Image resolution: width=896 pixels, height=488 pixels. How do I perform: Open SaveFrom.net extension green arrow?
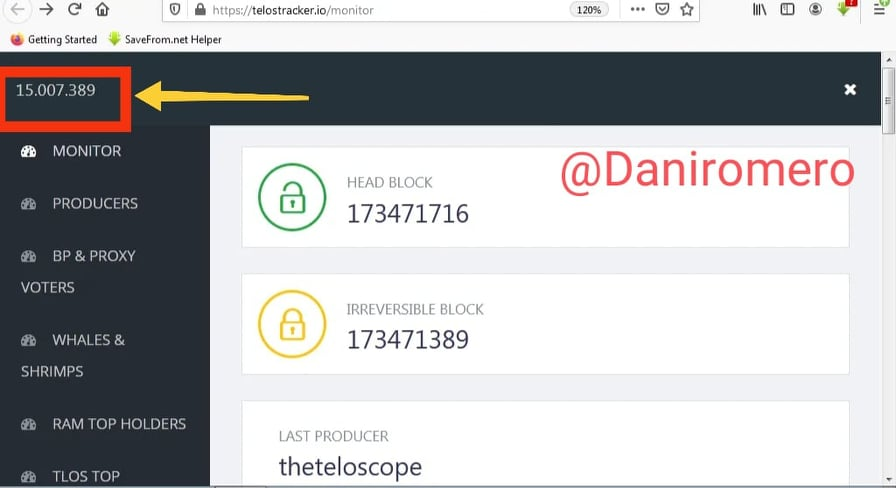tap(845, 8)
